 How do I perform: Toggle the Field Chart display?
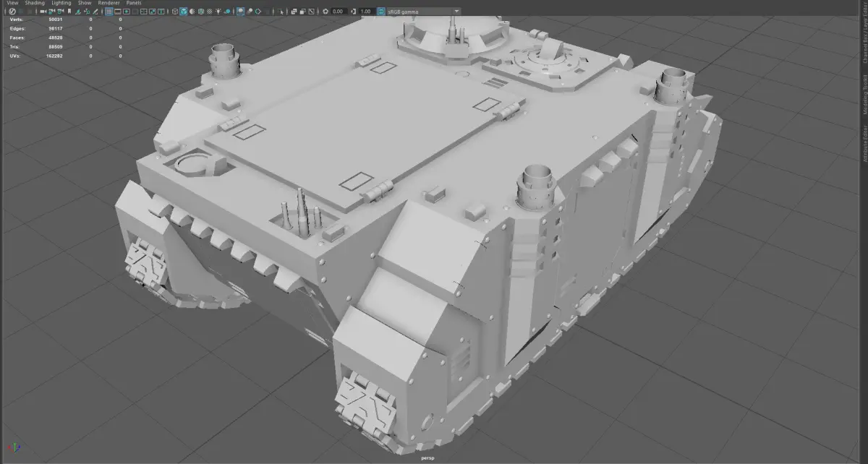pyautogui.click(x=144, y=12)
